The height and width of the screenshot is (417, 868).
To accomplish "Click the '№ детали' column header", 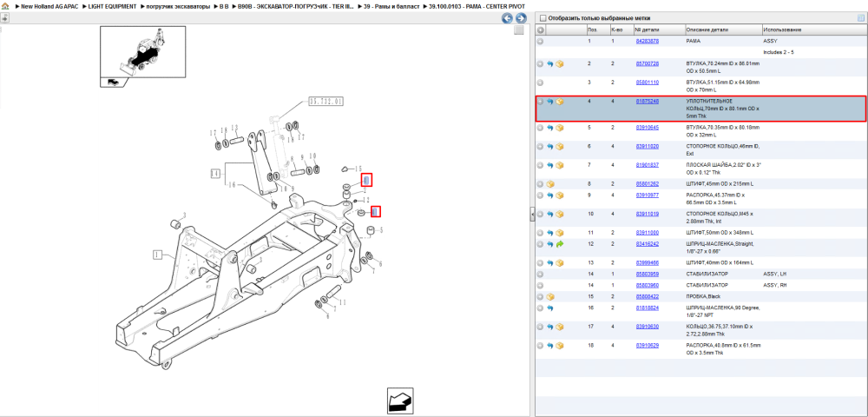I will click(659, 30).
